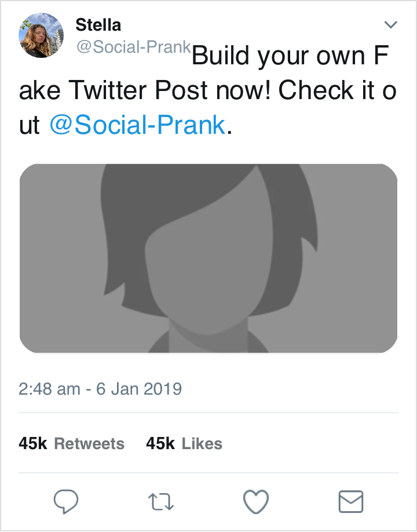Click the 2:48 am time text
Image resolution: width=417 pixels, height=532 pixels.
(x=49, y=388)
